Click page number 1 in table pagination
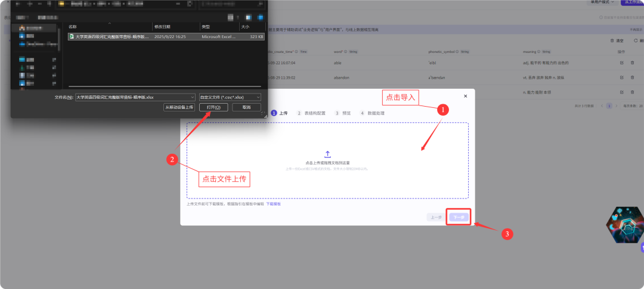The width and height of the screenshot is (644, 289). click(609, 105)
